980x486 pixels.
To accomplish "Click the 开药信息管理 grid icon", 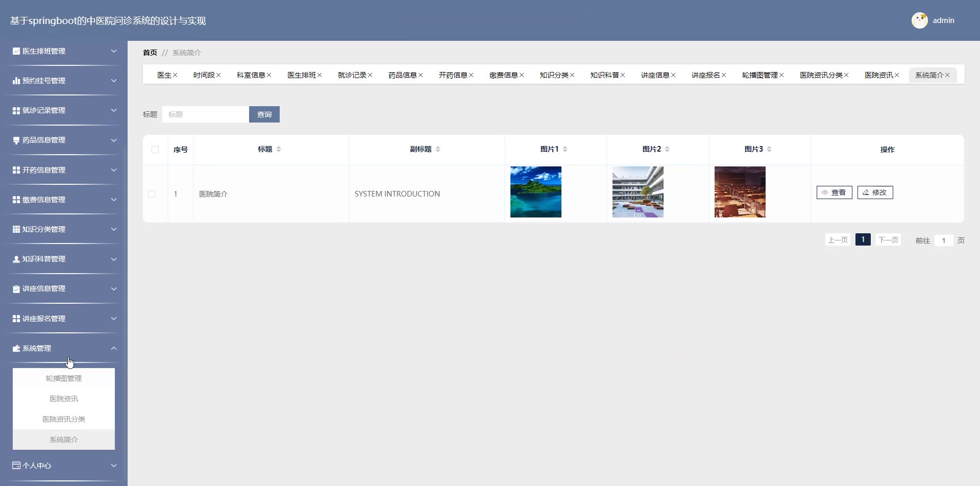I will 16,170.
